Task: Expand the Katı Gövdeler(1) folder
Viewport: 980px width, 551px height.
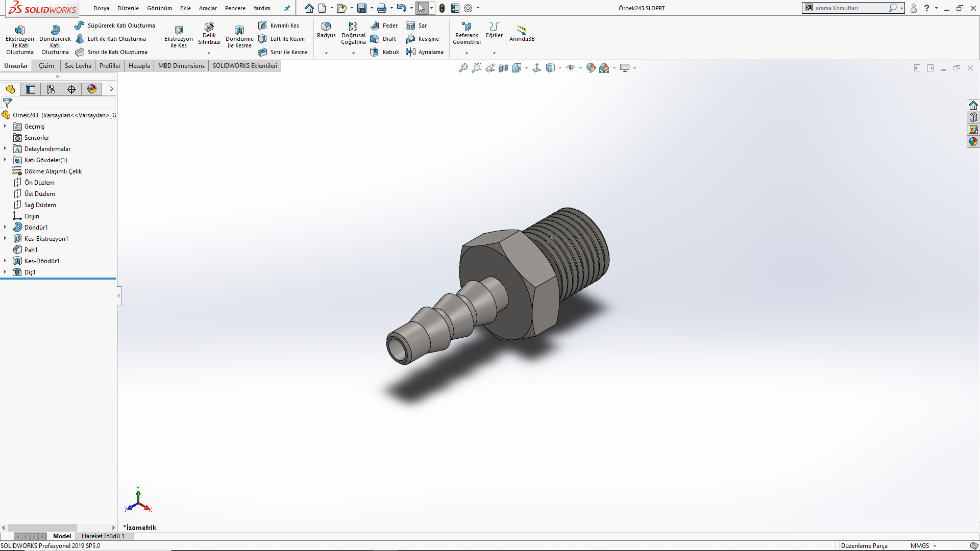Action: pyautogui.click(x=5, y=160)
